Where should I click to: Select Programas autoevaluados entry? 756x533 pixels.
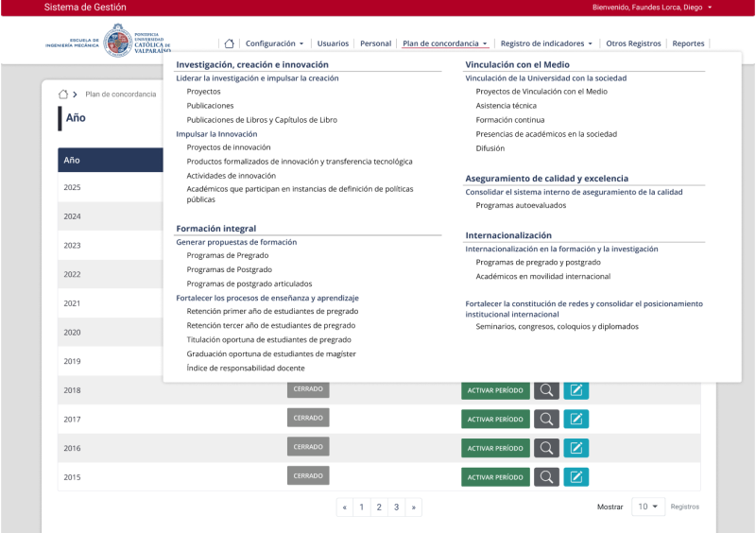click(522, 205)
